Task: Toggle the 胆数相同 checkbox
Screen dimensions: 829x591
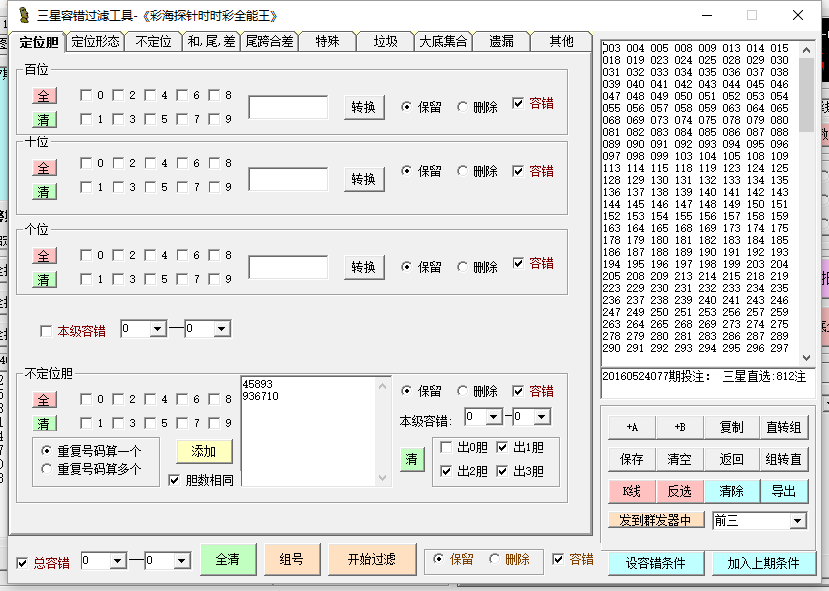Action: pyautogui.click(x=175, y=480)
